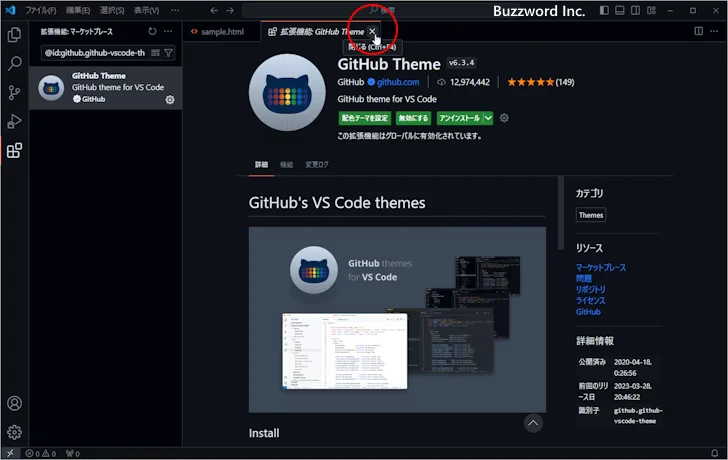The width and height of the screenshot is (728, 460).
Task: Click the large GitHub Theme extension icon
Action: (x=287, y=92)
